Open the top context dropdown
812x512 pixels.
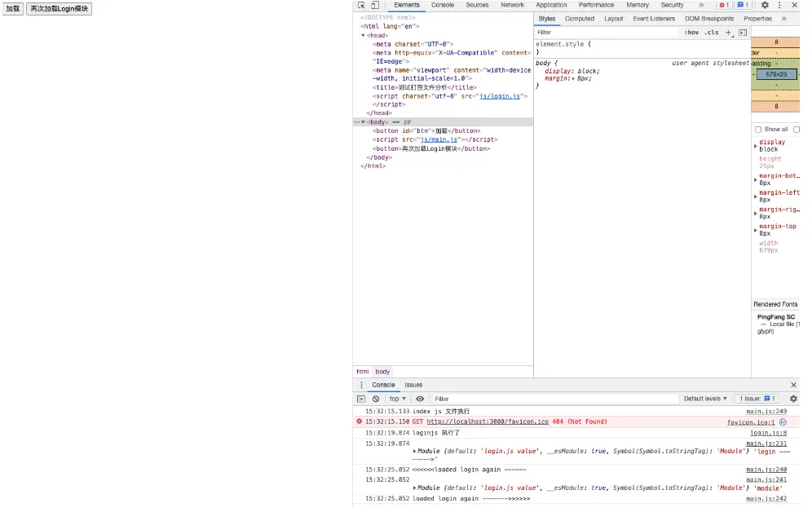397,399
